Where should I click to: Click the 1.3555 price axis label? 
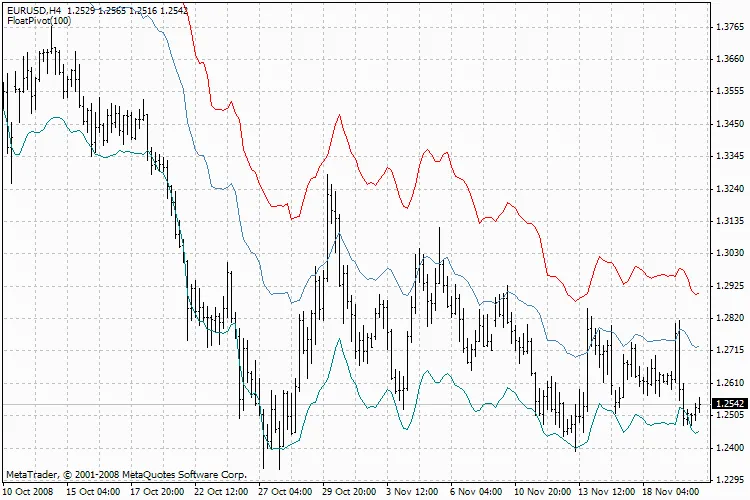click(x=729, y=91)
